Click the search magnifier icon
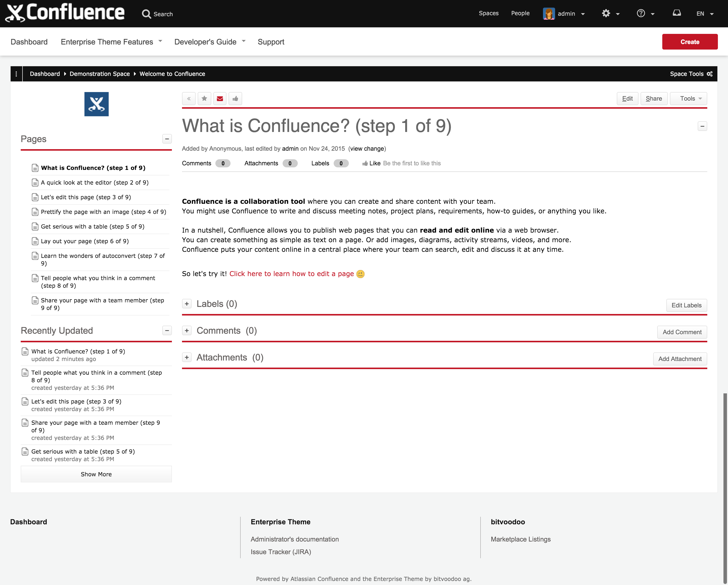The height and width of the screenshot is (585, 728). click(x=146, y=14)
